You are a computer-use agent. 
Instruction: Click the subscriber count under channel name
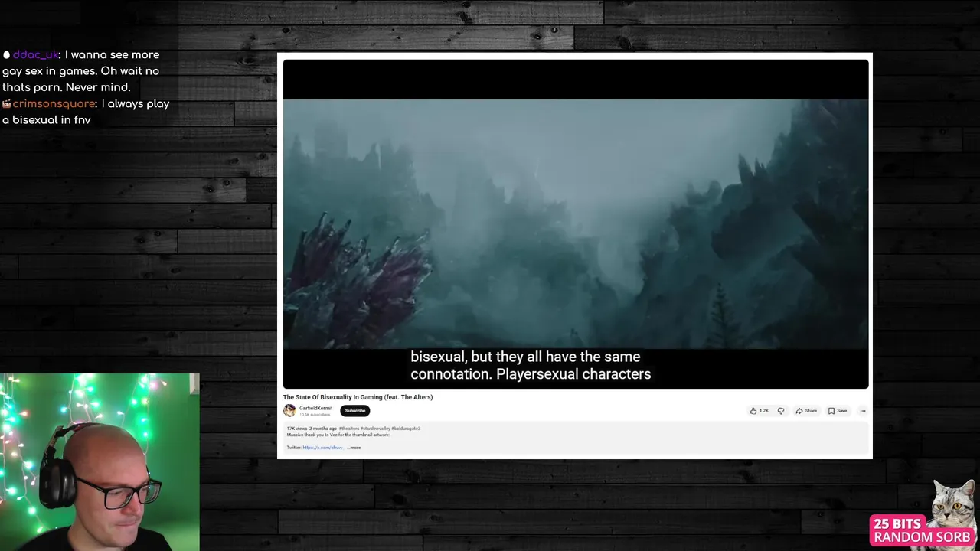(315, 415)
